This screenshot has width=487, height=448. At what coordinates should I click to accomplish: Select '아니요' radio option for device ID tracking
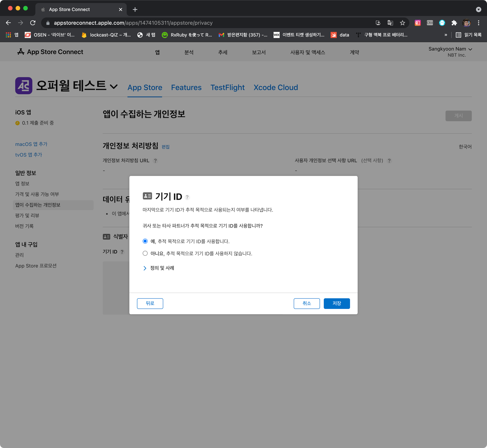pyautogui.click(x=145, y=253)
